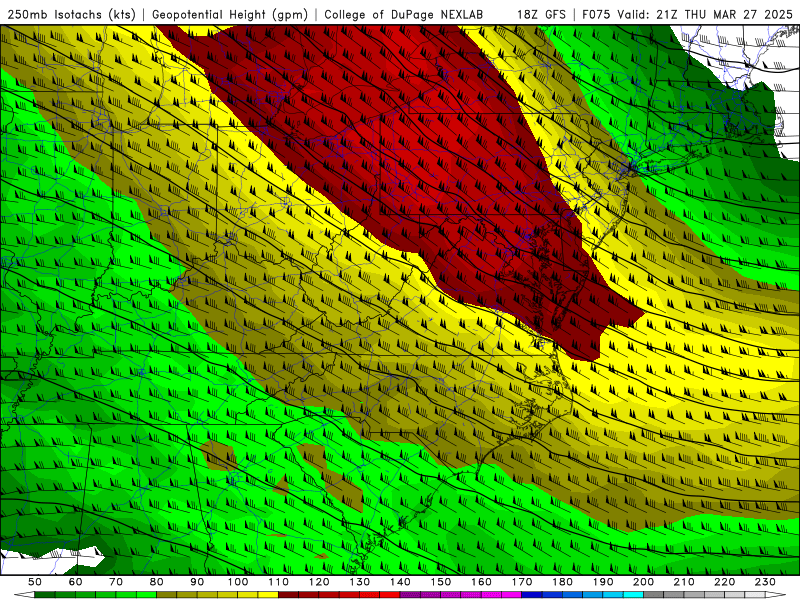The image size is (800, 600).
Task: Click the 210 label on the color scale
Action: pos(684,582)
